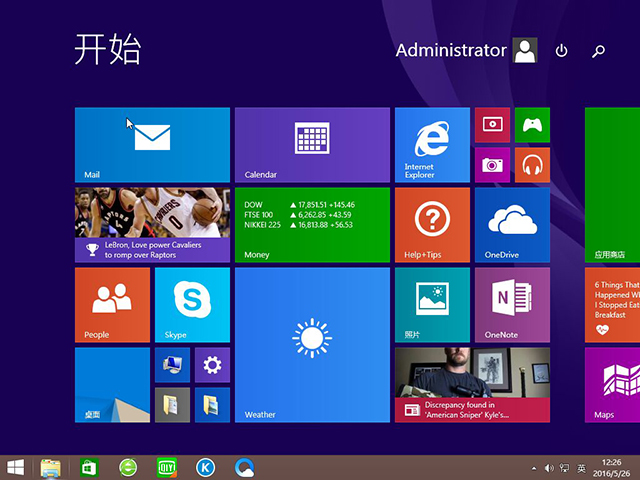
Task: Launch the green 360 browser taskbar icon
Action: pyautogui.click(x=128, y=468)
